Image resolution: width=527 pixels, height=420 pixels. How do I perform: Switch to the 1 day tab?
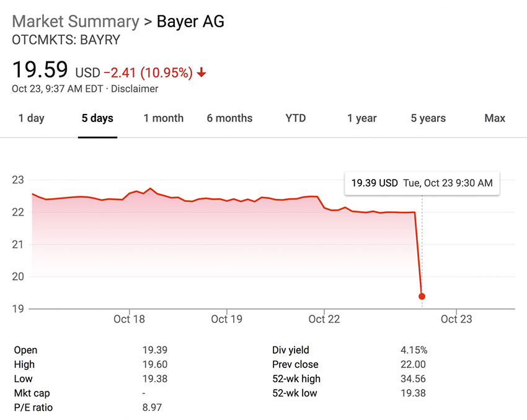point(31,118)
